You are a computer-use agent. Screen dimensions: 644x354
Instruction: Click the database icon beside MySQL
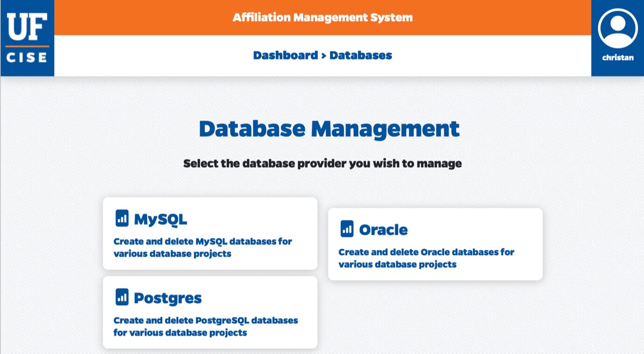(122, 218)
